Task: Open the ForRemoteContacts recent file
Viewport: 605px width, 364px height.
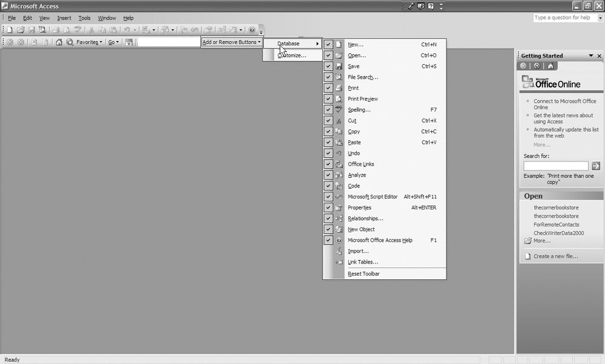Action: pyautogui.click(x=556, y=225)
